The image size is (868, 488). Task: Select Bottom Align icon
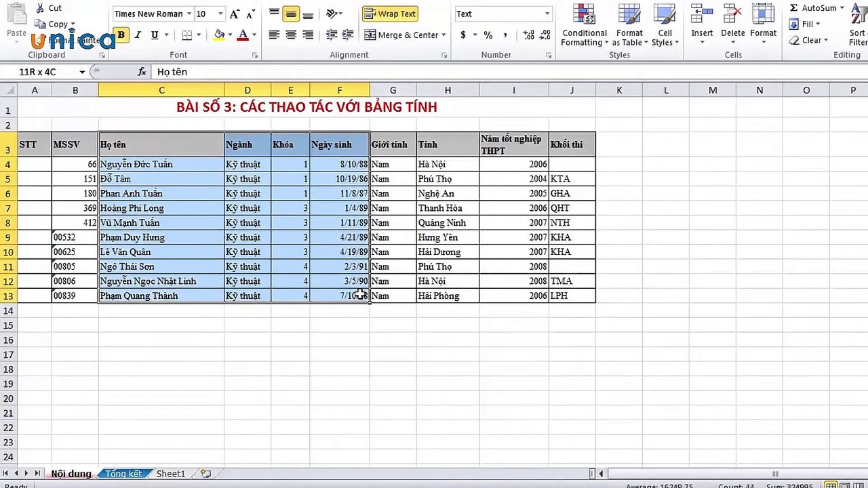coord(308,14)
